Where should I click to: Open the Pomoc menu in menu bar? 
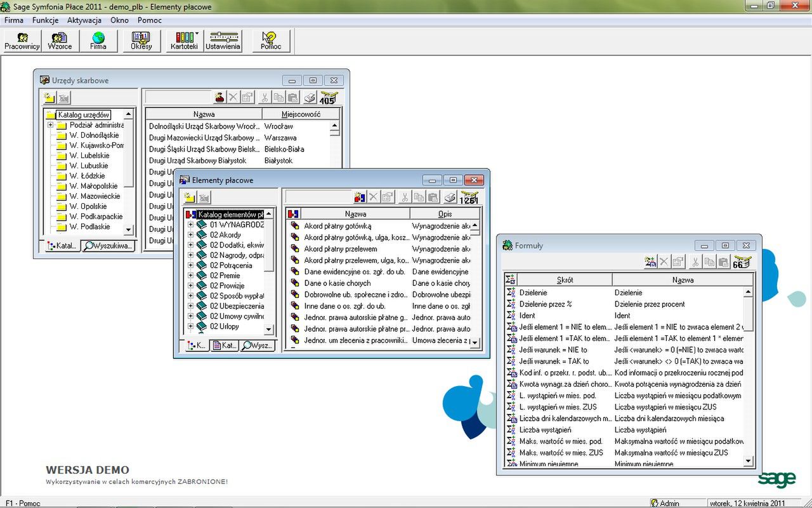click(x=150, y=20)
